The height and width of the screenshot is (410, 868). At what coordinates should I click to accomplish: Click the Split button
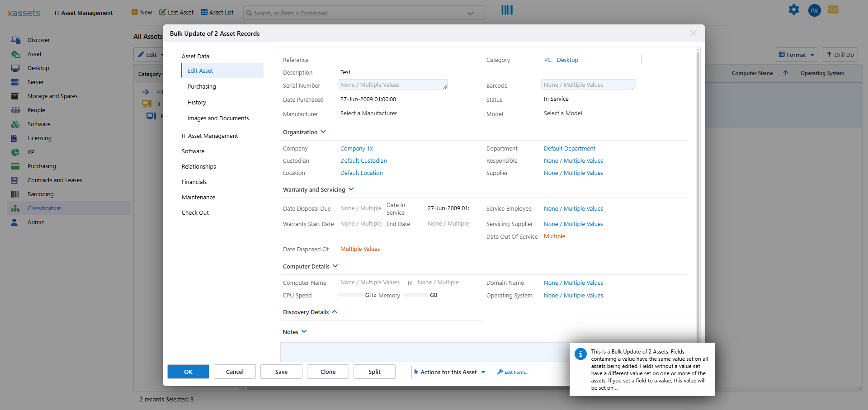pos(374,372)
